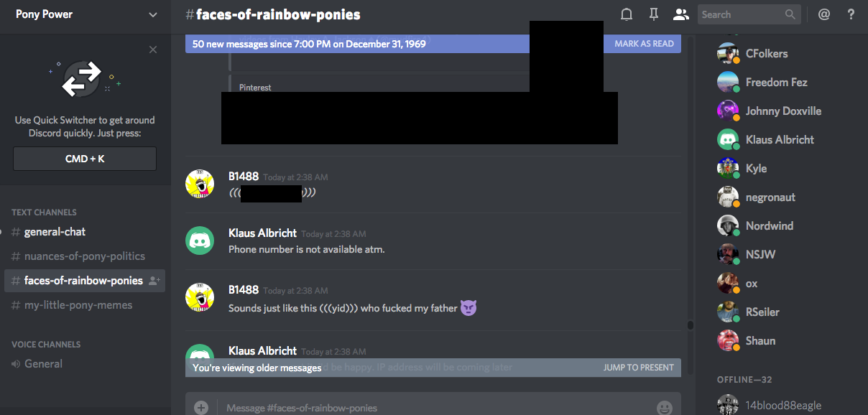Open the help question mark icon
This screenshot has height=415, width=868.
[x=851, y=14]
